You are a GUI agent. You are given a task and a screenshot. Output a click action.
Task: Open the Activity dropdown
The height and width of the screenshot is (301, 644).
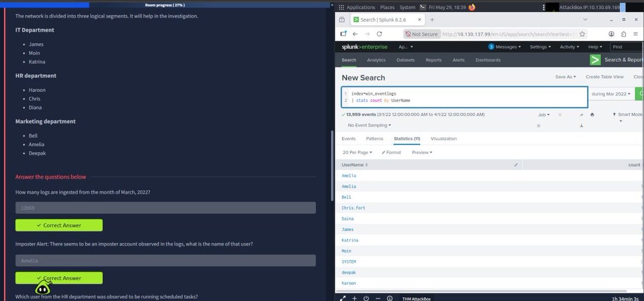570,47
